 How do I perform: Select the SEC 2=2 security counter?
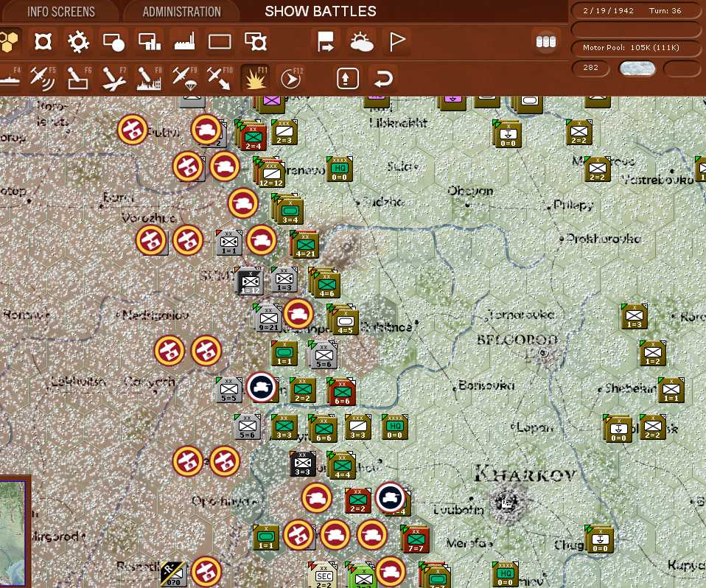click(324, 576)
